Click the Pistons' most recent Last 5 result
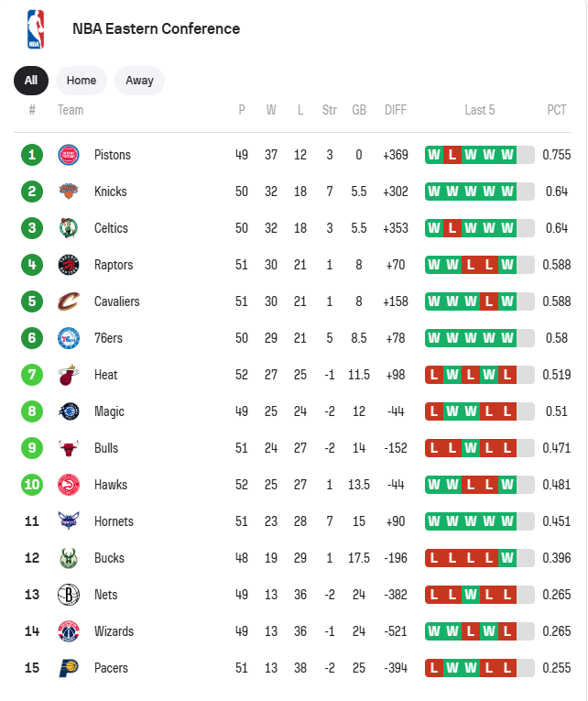The width and height of the screenshot is (588, 701). point(507,155)
